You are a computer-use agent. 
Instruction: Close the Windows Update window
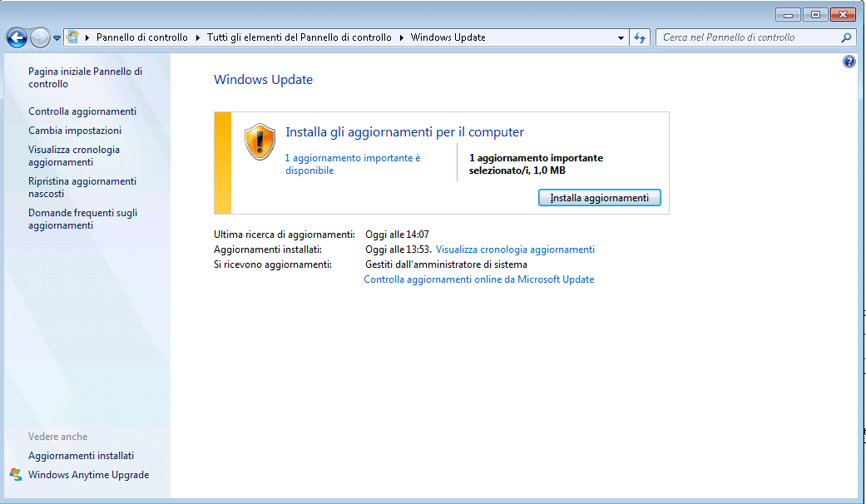coord(844,14)
